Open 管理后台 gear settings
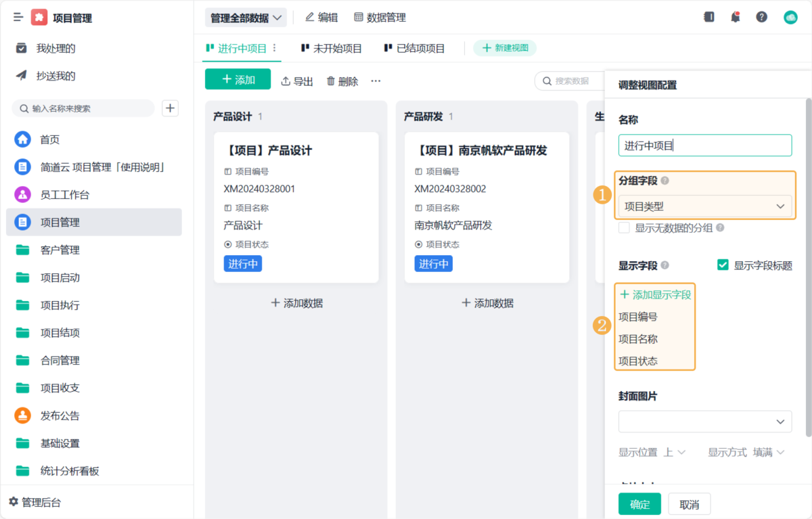 [x=35, y=503]
